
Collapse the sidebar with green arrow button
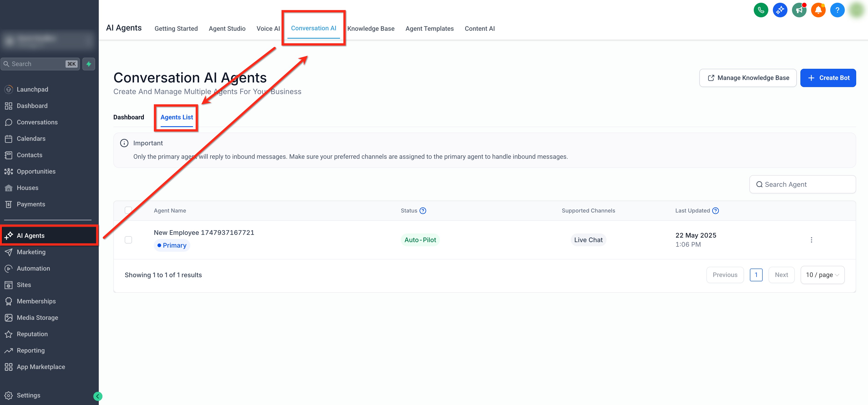pyautogui.click(x=98, y=396)
